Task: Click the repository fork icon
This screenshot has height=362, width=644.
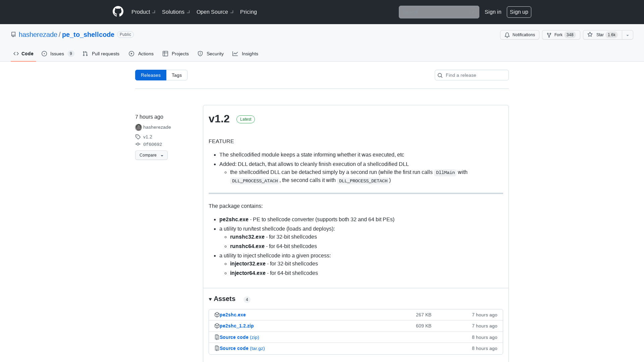Action: click(549, 35)
